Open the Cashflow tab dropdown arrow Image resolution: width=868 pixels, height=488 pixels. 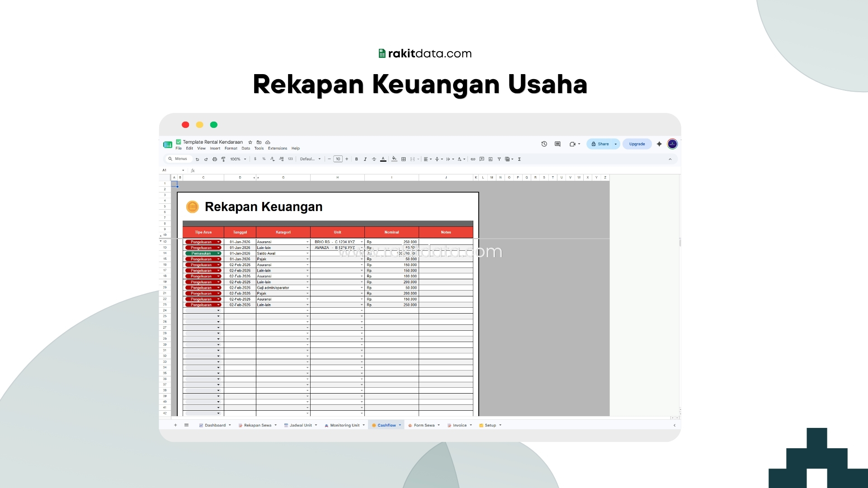(x=400, y=425)
